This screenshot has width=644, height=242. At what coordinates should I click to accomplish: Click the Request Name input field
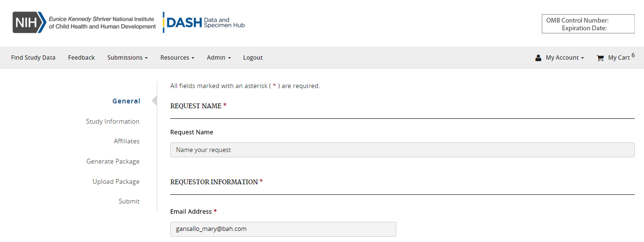pyautogui.click(x=402, y=150)
